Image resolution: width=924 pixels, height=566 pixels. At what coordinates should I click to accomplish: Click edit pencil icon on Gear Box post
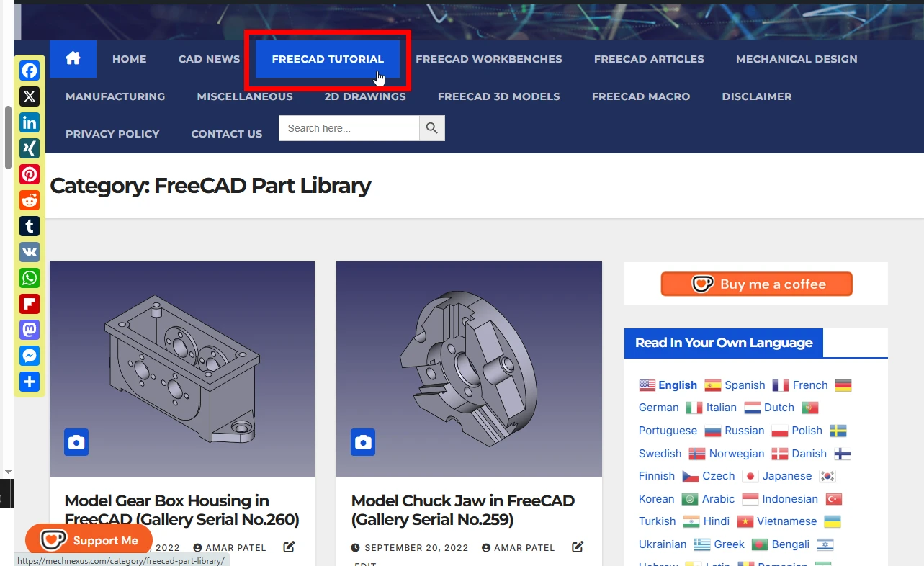pos(289,547)
